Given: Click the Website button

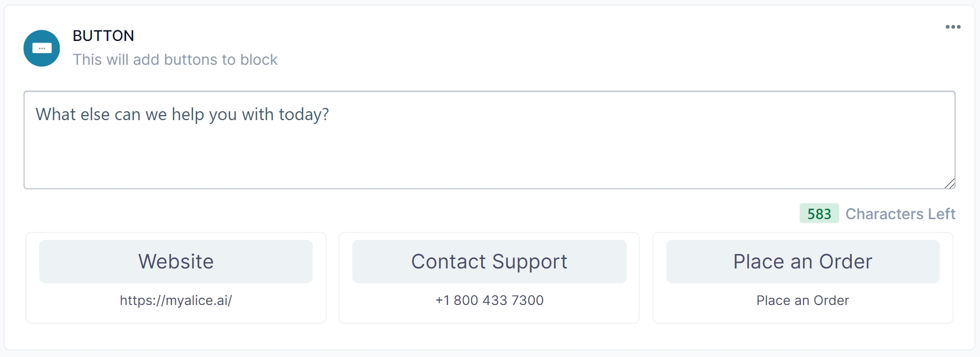Looking at the screenshot, I should click(176, 261).
